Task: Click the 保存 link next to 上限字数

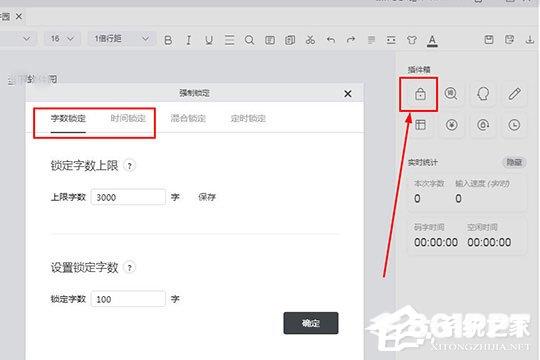Action: (x=207, y=197)
